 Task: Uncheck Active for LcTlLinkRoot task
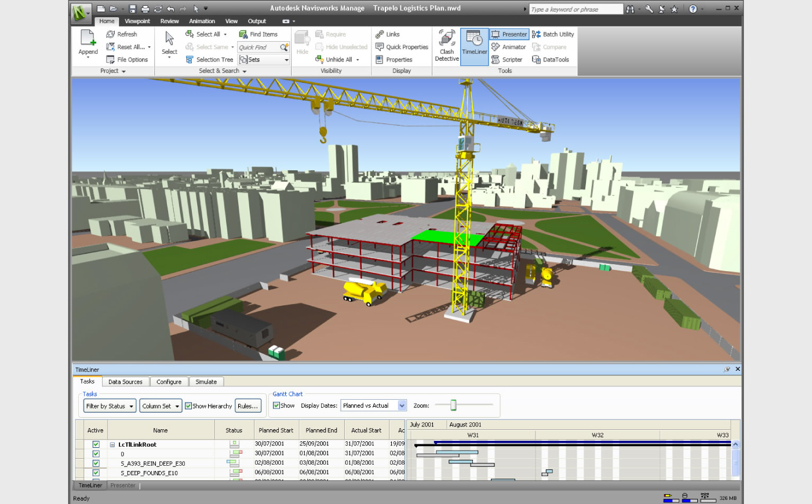pyautogui.click(x=96, y=444)
